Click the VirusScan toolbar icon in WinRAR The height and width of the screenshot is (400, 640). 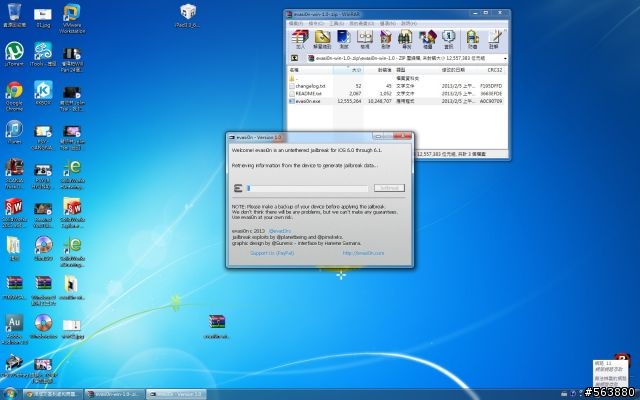pyautogui.click(x=472, y=40)
